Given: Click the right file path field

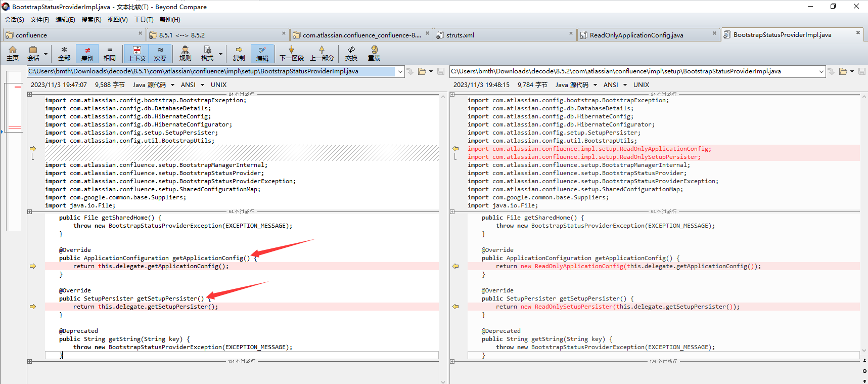Looking at the screenshot, I should tap(634, 71).
